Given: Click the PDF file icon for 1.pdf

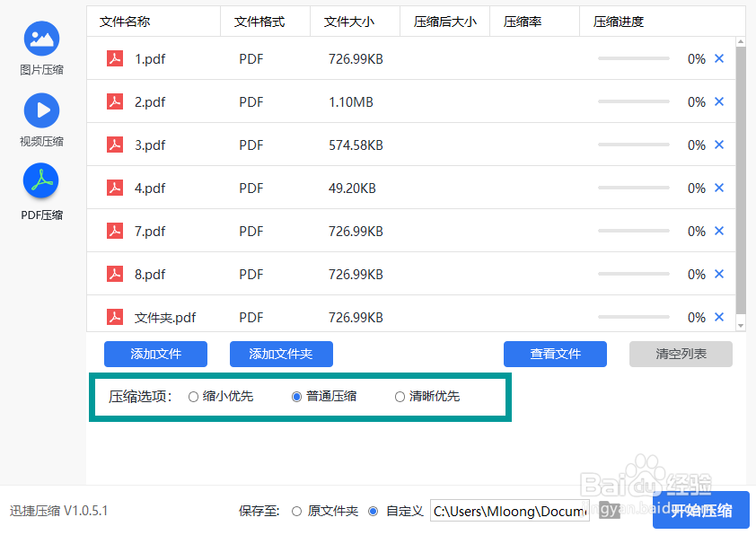Looking at the screenshot, I should [114, 58].
